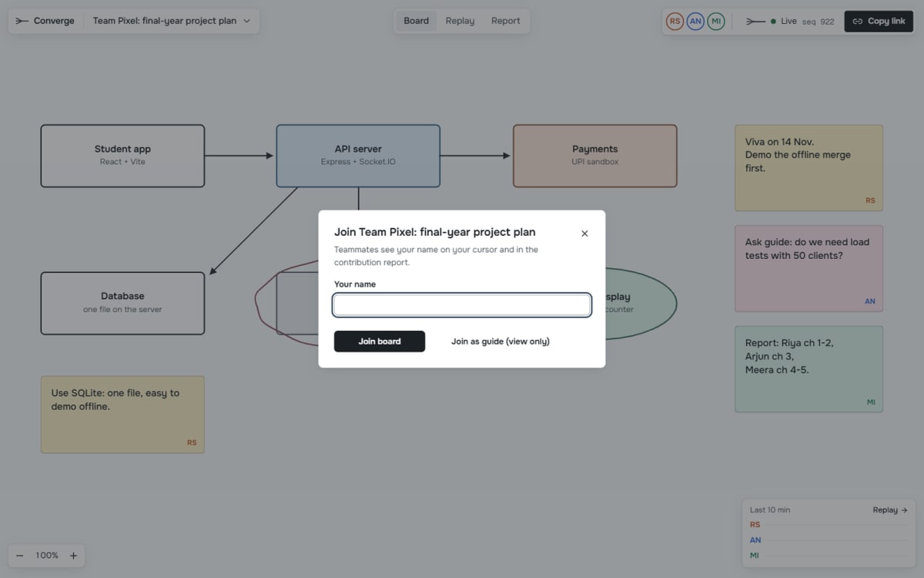Select the Viva on 14 Nov sticky note
924x578 pixels.
point(809,168)
